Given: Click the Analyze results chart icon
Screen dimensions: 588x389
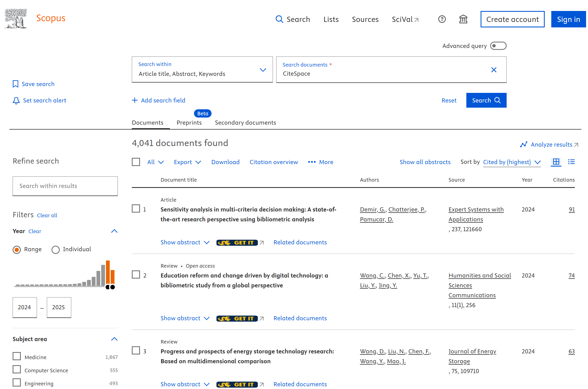Looking at the screenshot, I should click(524, 145).
